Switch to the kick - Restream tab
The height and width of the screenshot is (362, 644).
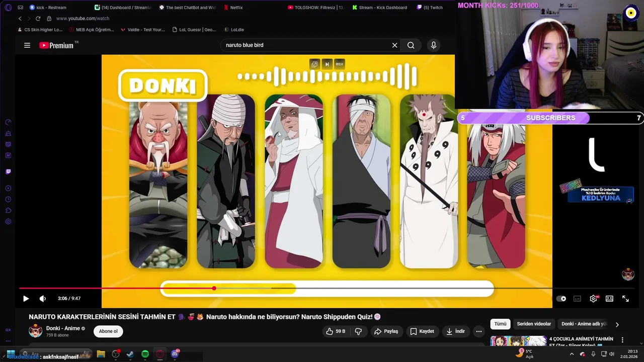[48, 8]
